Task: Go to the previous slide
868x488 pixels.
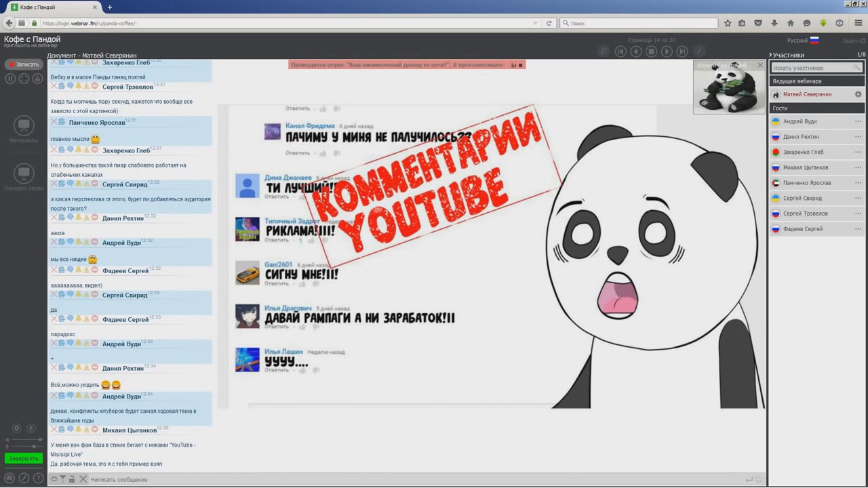Action: 636,51
